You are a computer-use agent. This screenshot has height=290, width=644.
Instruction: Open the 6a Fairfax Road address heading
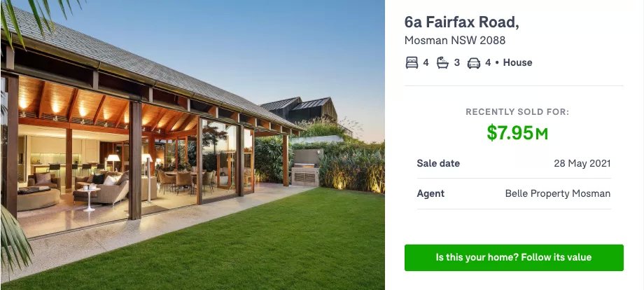(461, 22)
